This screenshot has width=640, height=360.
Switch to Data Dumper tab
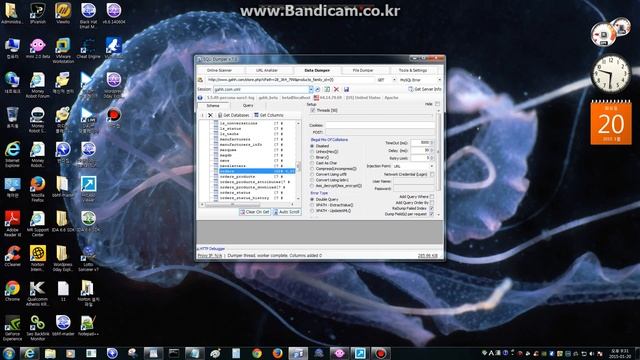(317, 71)
